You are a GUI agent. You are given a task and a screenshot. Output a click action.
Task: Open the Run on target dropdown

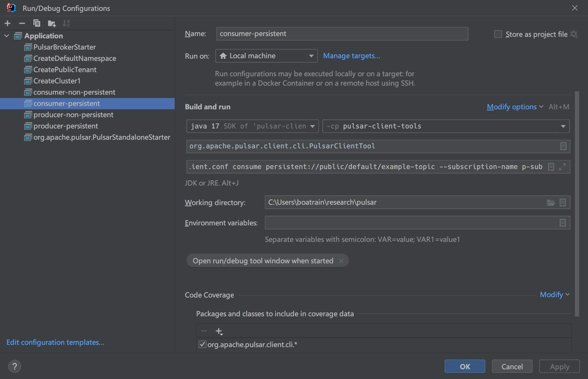[x=311, y=56]
